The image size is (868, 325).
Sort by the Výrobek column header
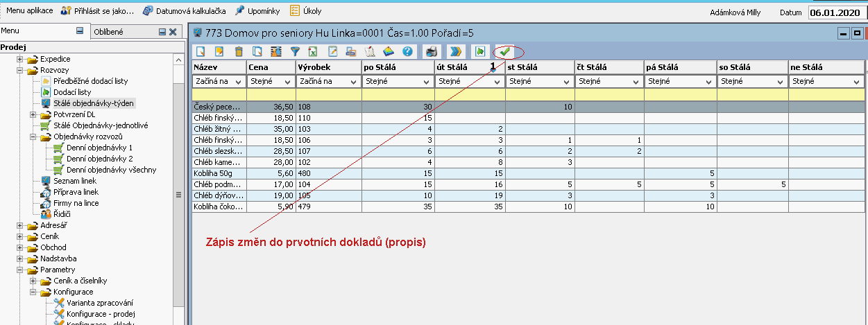tap(327, 67)
